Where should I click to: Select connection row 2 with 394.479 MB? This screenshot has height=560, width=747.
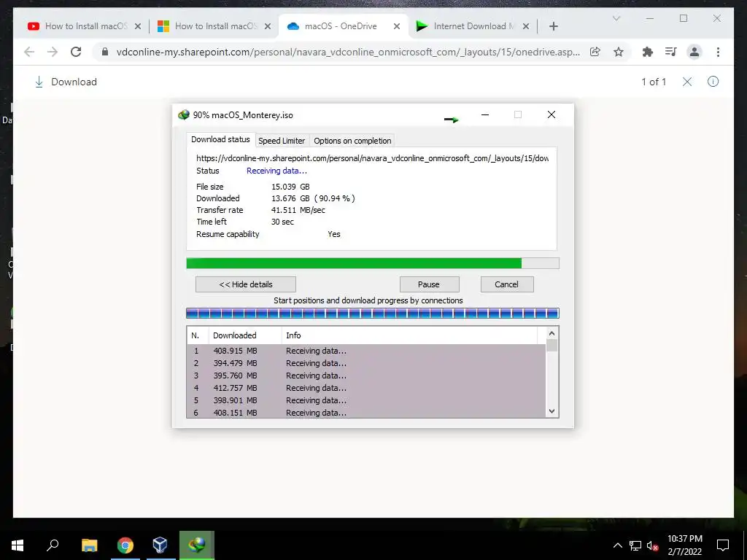[x=366, y=363]
